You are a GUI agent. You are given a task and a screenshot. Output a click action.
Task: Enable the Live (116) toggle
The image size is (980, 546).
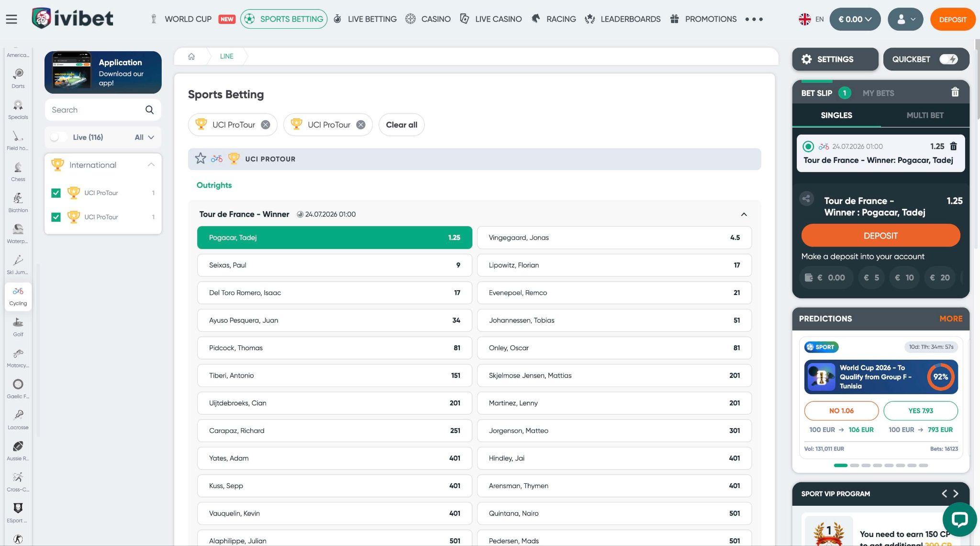59,137
